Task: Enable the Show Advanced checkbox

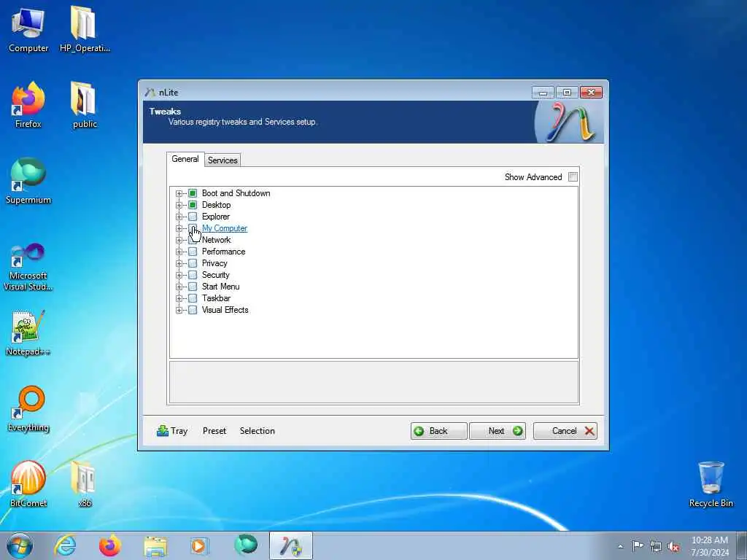Action: pyautogui.click(x=573, y=176)
